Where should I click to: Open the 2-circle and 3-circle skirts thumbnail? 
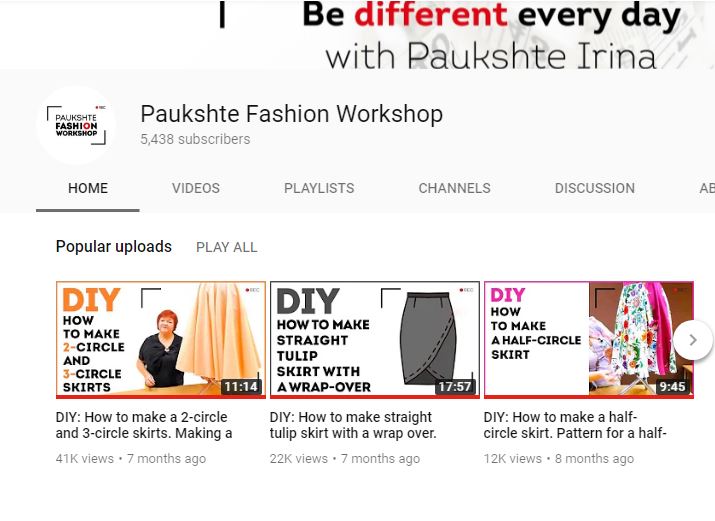pyautogui.click(x=160, y=340)
